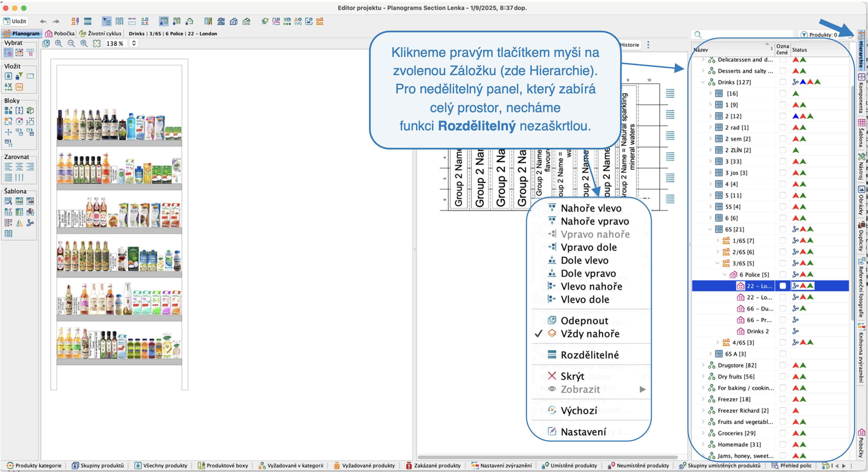Click the Bloky 3D box icon

pyautogui.click(x=30, y=111)
